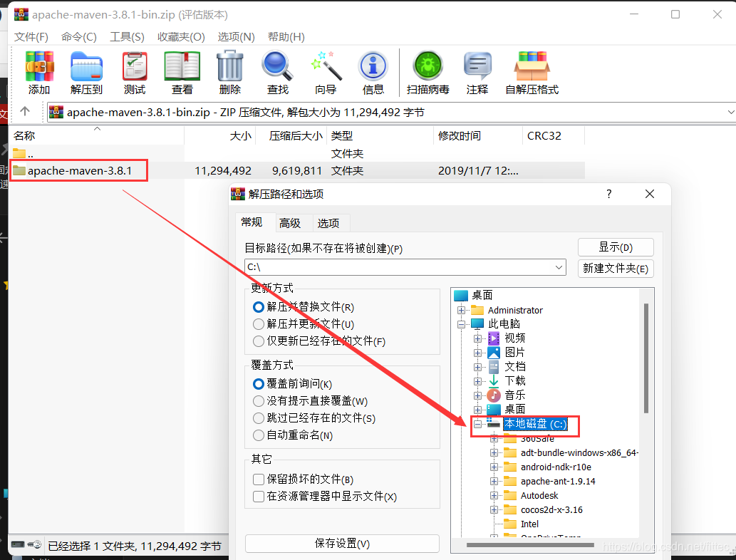Select 跳过已经存在的文件(S) radio option
This screenshot has width=736, height=560.
[258, 418]
